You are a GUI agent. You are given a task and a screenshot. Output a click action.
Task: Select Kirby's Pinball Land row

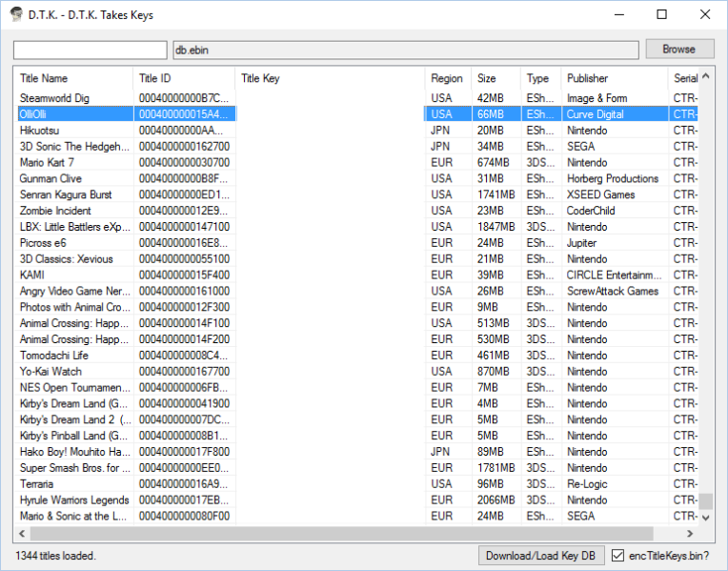click(356, 436)
